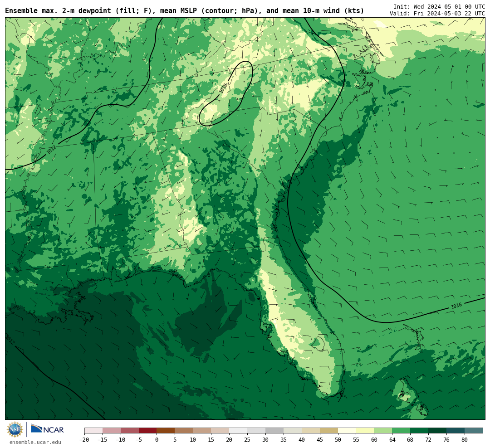Viewport: 490px width, 448px height.
Task: Click the 1016 contour label over the Atlantic
Action: (x=456, y=306)
